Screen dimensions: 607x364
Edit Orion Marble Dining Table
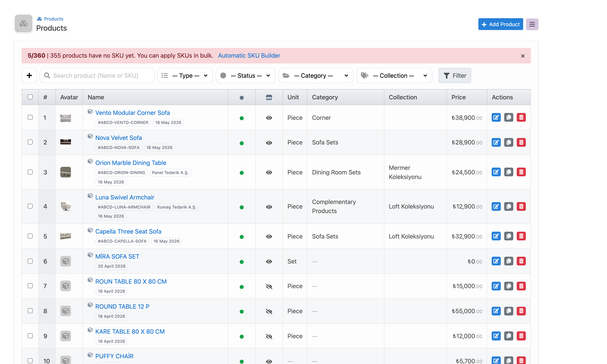point(496,172)
